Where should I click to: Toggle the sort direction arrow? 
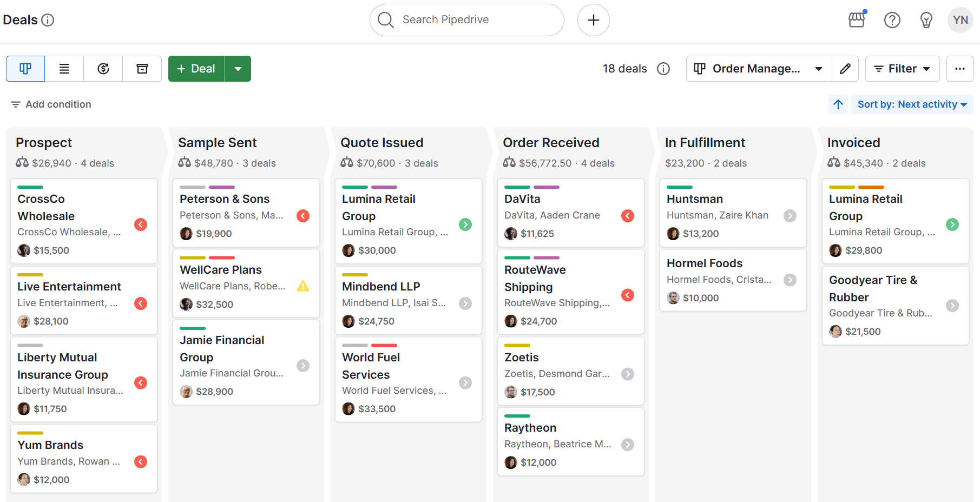click(x=838, y=104)
